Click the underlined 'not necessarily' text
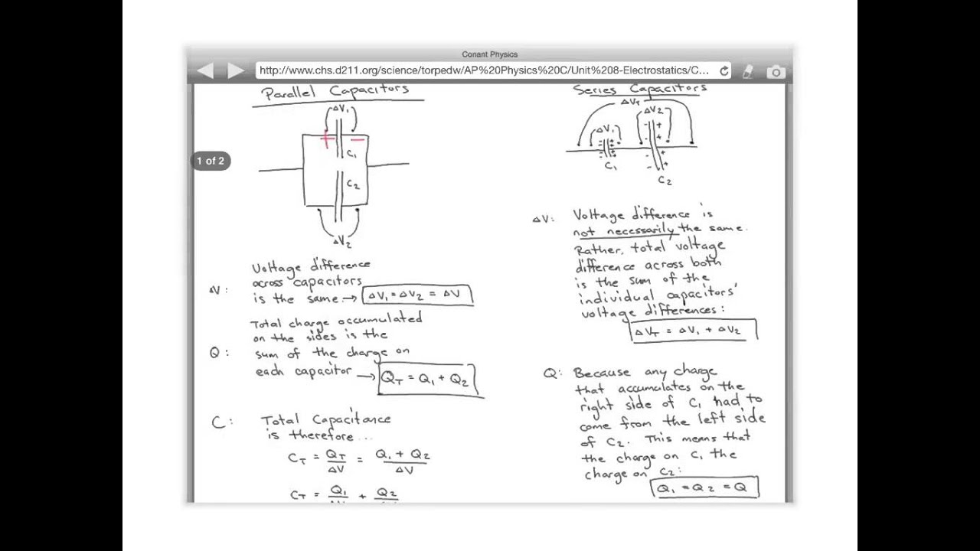This screenshot has height=551, width=980. 624,230
